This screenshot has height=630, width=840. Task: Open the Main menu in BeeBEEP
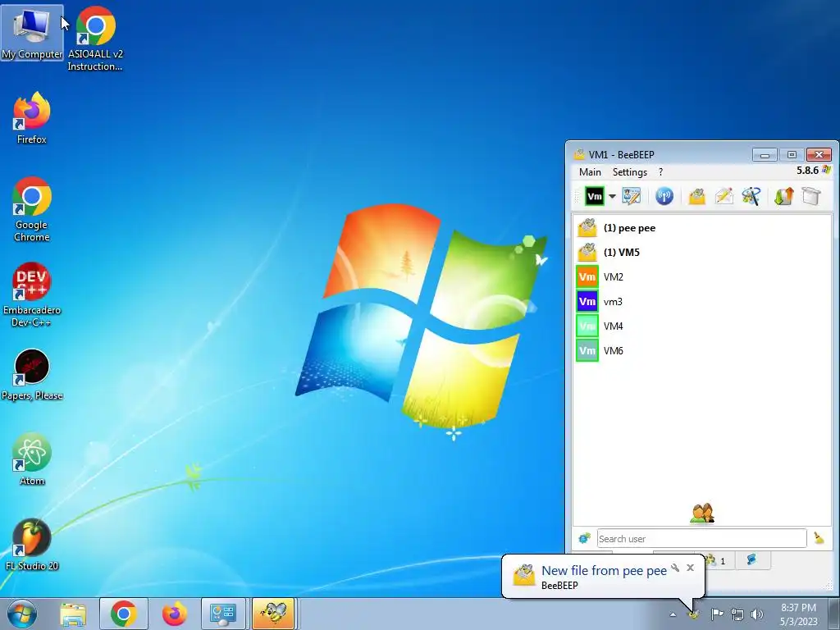click(x=590, y=172)
